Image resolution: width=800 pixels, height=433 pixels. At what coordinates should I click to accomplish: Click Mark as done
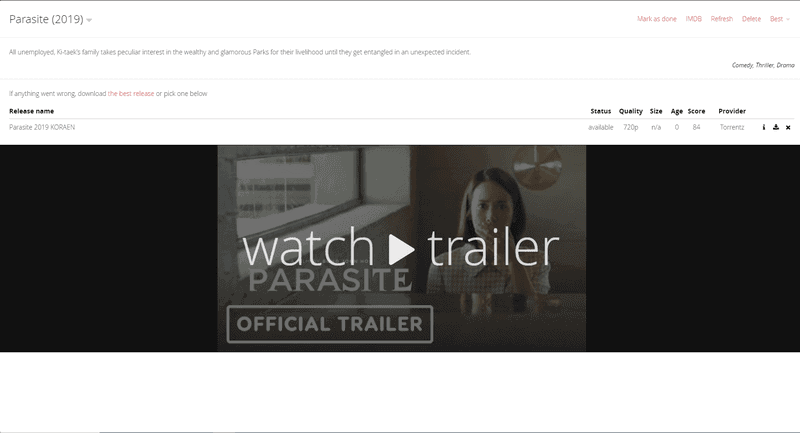pos(657,19)
